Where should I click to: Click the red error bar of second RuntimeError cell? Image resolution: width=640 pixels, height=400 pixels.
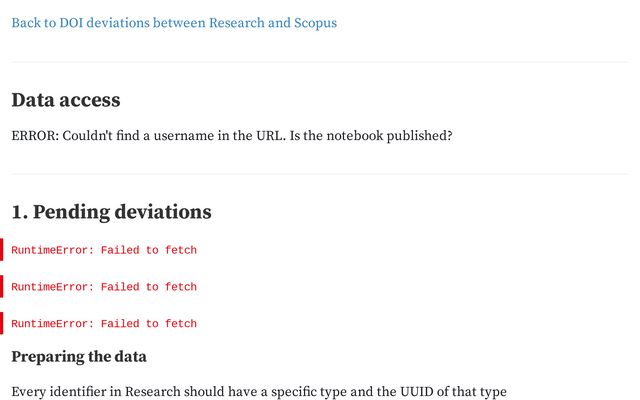(2, 287)
